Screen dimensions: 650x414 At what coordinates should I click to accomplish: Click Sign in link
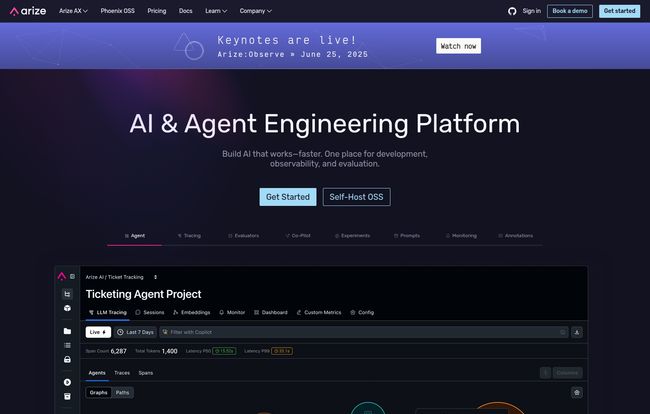[531, 11]
